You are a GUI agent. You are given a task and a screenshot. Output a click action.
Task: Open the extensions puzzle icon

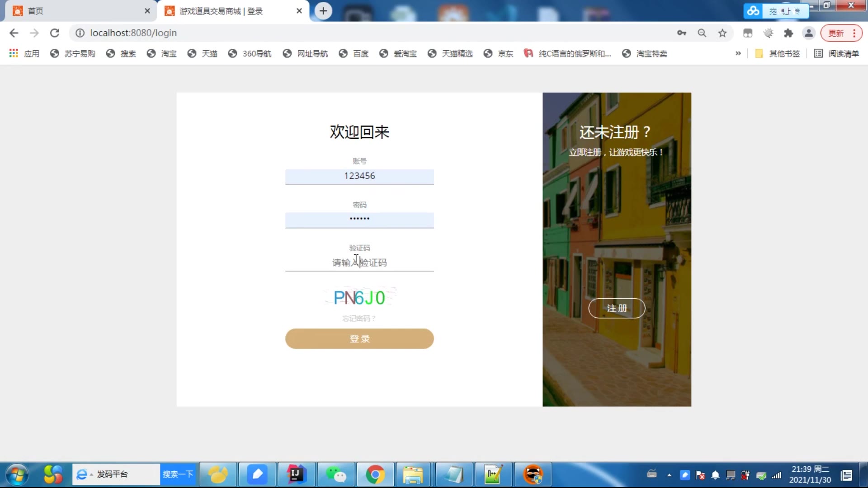[788, 33]
